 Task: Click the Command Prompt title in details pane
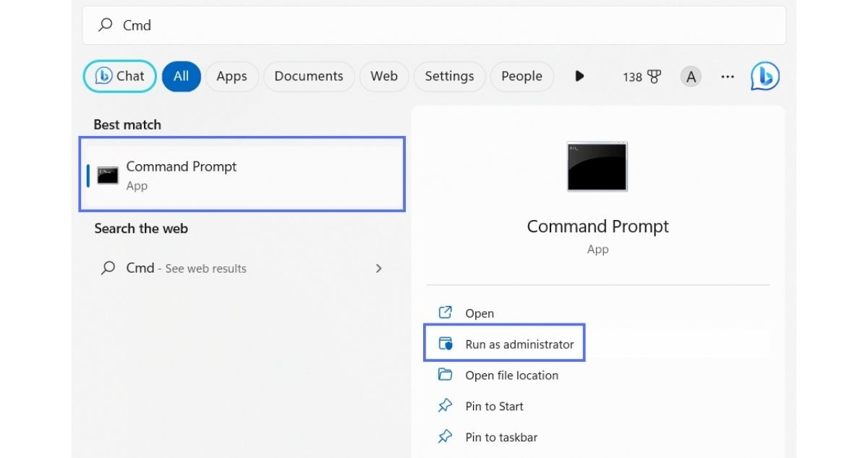[x=597, y=226]
